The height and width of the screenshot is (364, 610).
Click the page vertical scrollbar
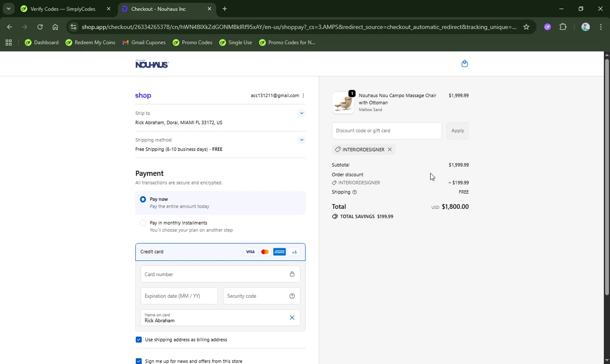click(607, 177)
